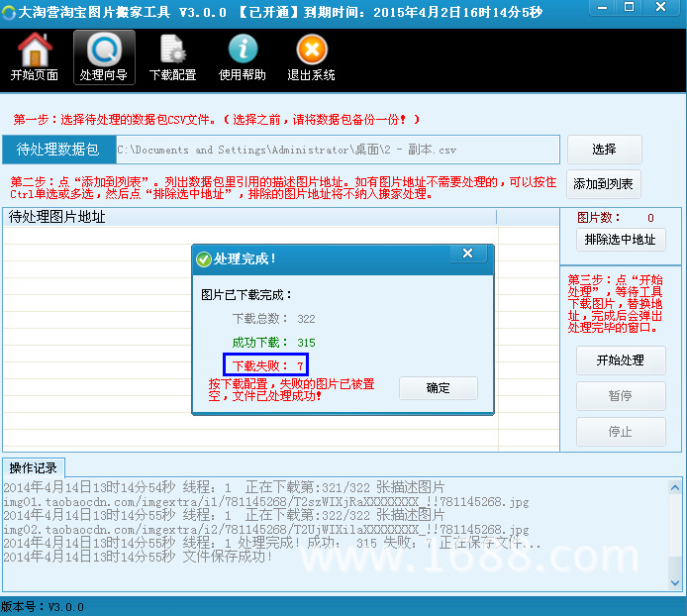Click 待处理图片地址 column header
Screen dimensions: 687x616
(x=249, y=217)
